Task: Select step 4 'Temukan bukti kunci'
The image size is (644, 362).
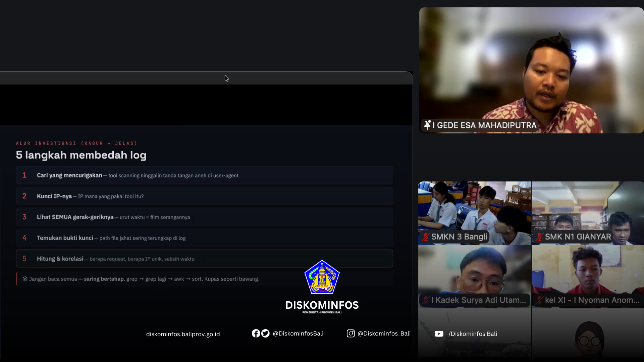Action: coord(204,238)
